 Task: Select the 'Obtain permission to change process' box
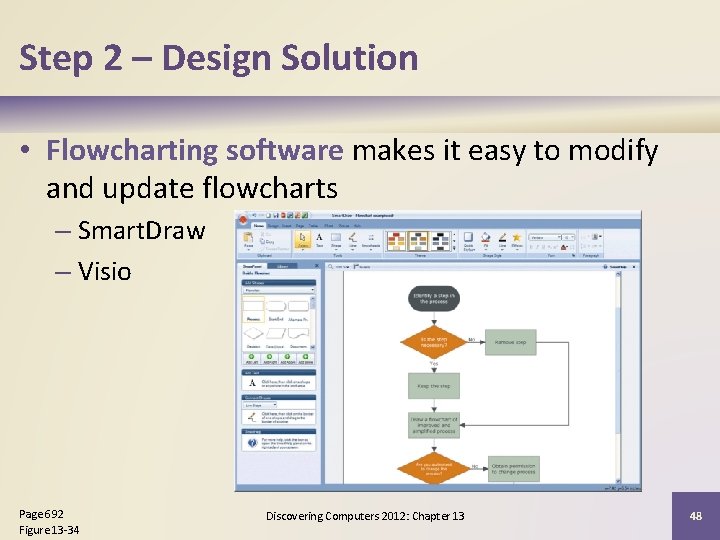coord(514,469)
